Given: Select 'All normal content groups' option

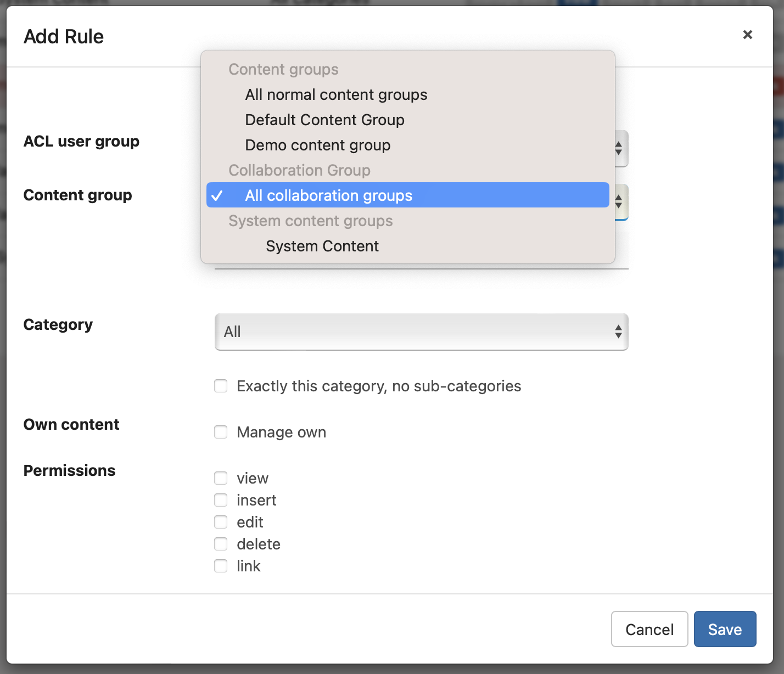Looking at the screenshot, I should point(335,95).
